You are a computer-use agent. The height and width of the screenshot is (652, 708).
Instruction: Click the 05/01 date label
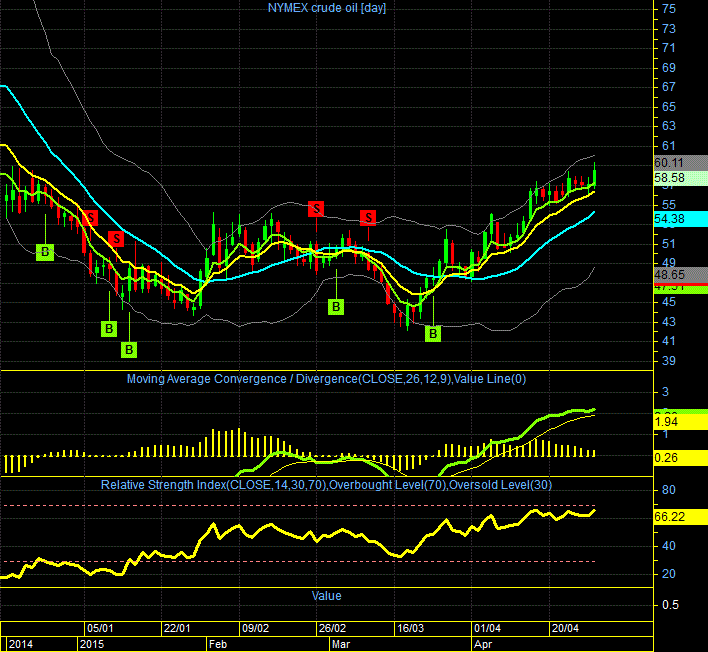coord(100,628)
